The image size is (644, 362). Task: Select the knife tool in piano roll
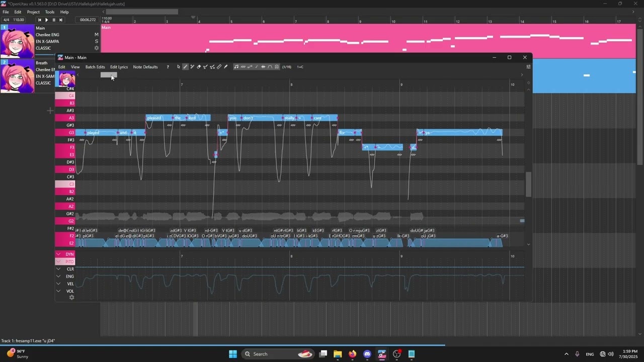point(219,67)
